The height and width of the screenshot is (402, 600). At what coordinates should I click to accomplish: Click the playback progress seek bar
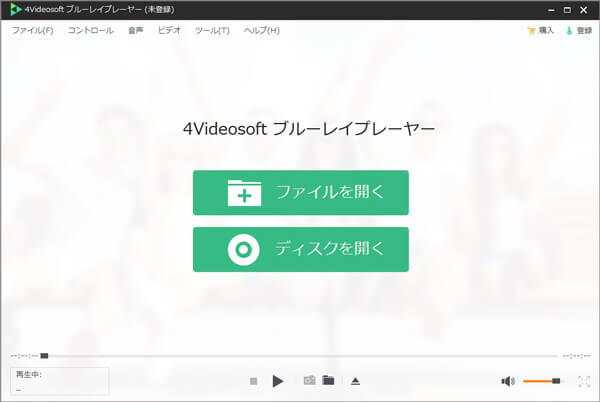point(300,356)
